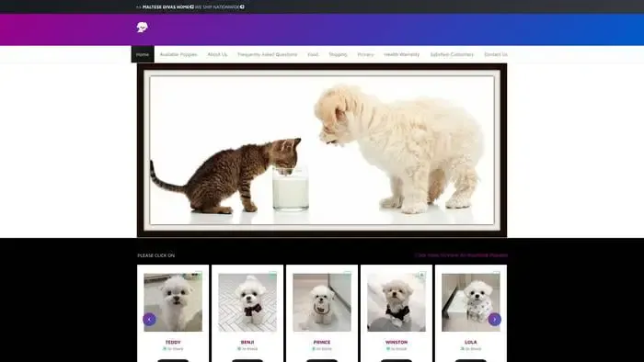Click the black button under Lola
The image size is (644, 362).
point(471,360)
